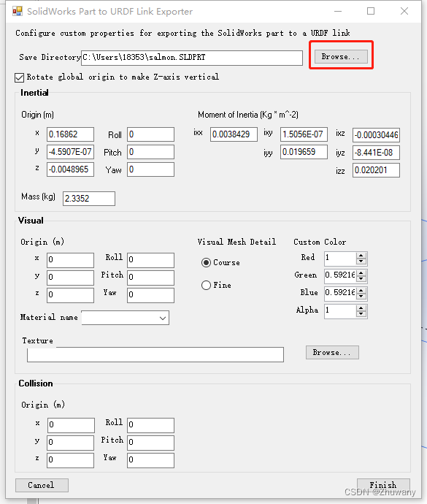
Task: Click the Inertial Yaw field
Action: click(150, 169)
